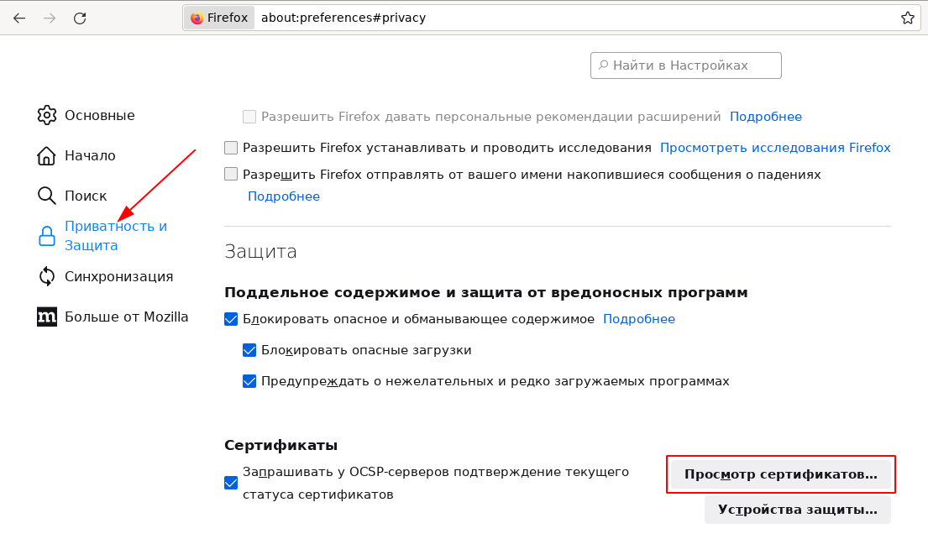928x560 pixels.
Task: Open the Поиск settings section
Action: point(86,196)
